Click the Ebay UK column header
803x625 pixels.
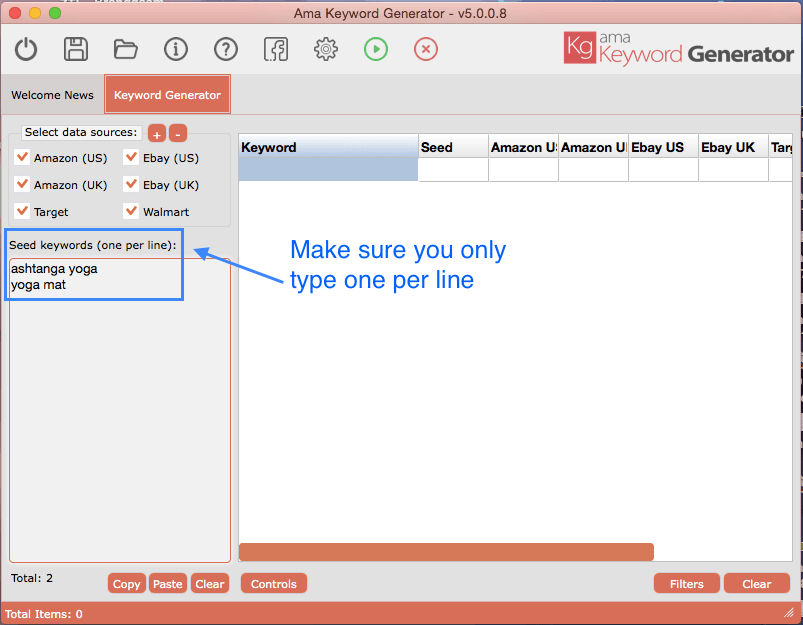click(x=733, y=147)
